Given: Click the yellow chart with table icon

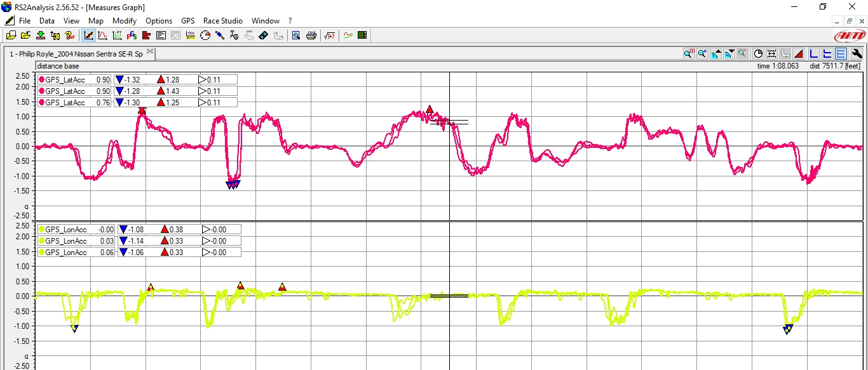Looking at the screenshot, I should tap(191, 36).
